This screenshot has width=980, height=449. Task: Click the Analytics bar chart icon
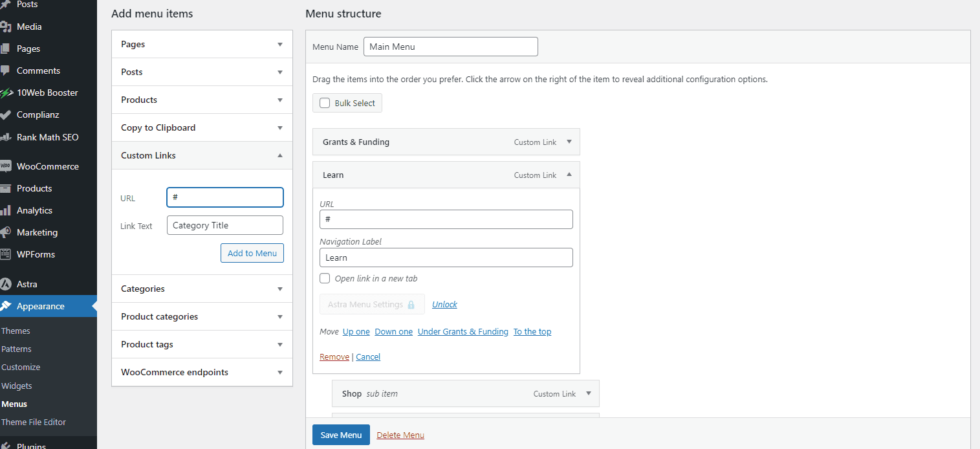[x=5, y=210]
